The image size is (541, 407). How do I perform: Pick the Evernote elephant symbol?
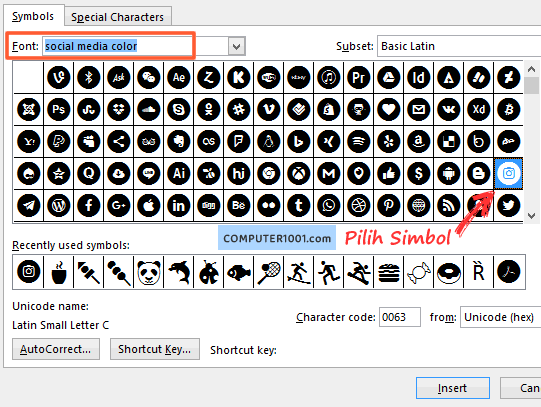179,141
